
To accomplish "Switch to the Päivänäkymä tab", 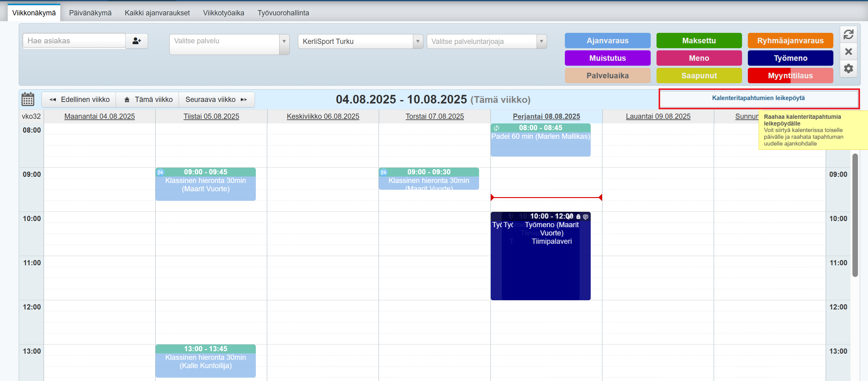I will 90,13.
